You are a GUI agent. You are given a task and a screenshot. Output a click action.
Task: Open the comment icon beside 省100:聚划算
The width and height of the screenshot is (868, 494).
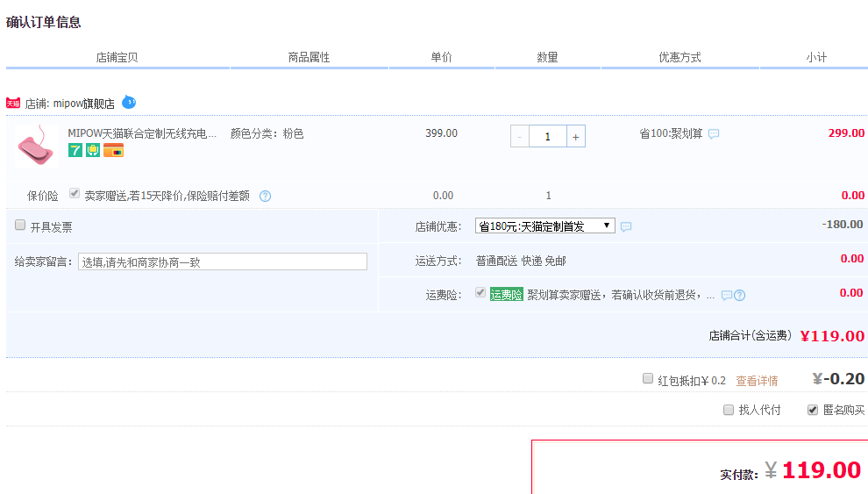pos(714,134)
